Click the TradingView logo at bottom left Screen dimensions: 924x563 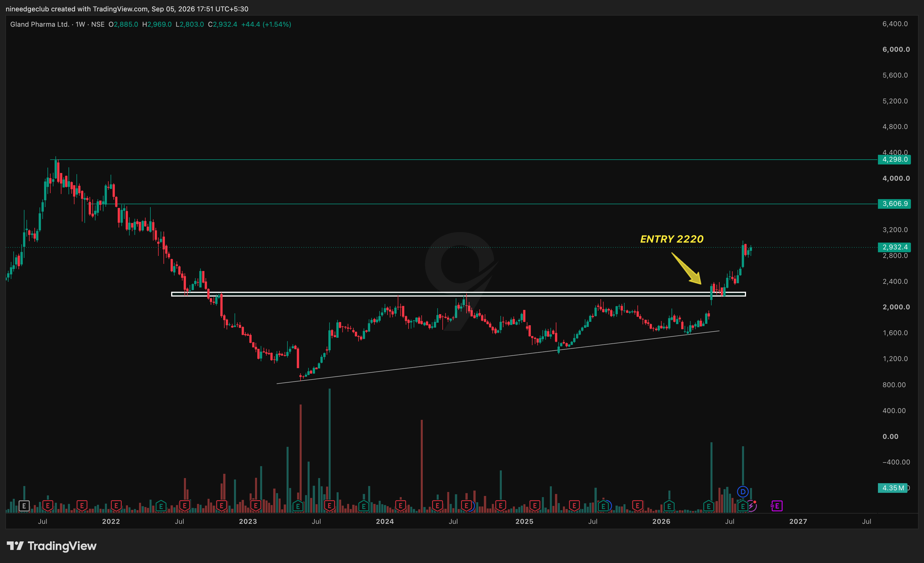click(x=52, y=546)
